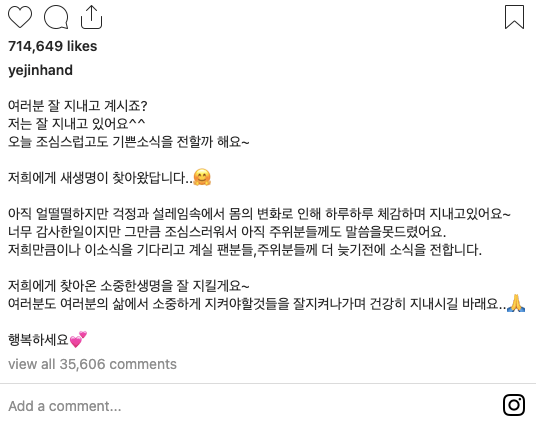
Task: Click view all 35,606 comments
Action: (x=92, y=364)
